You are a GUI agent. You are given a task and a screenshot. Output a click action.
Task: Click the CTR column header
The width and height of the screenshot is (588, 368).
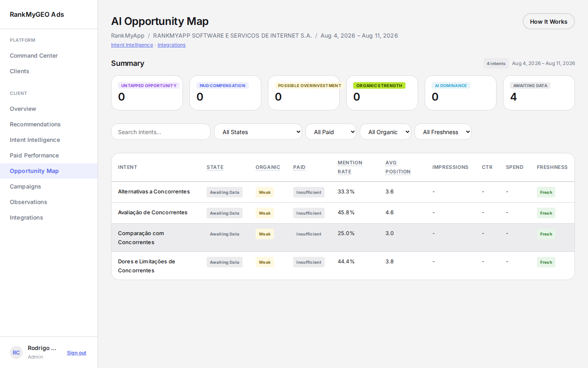(487, 167)
